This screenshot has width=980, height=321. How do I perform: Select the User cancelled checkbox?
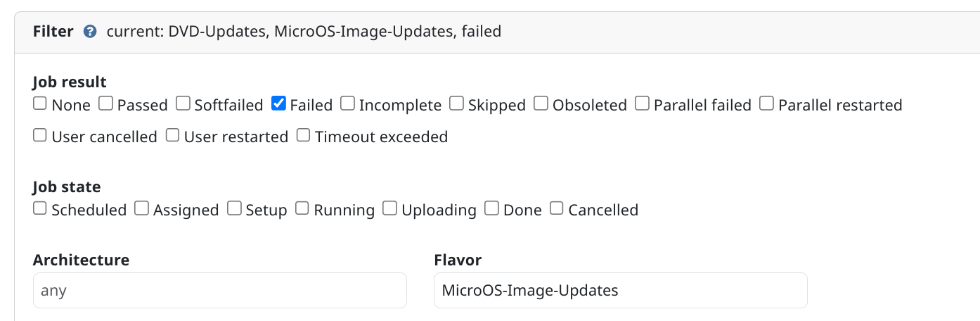tap(40, 136)
